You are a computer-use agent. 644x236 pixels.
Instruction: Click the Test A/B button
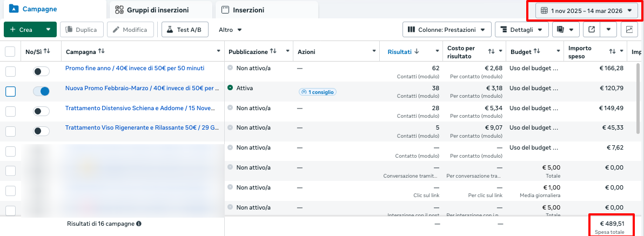(x=185, y=30)
